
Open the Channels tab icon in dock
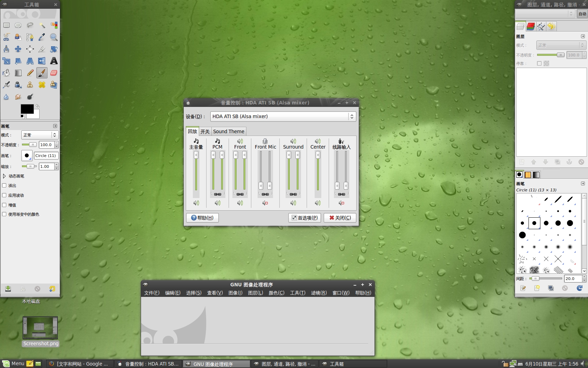[531, 26]
